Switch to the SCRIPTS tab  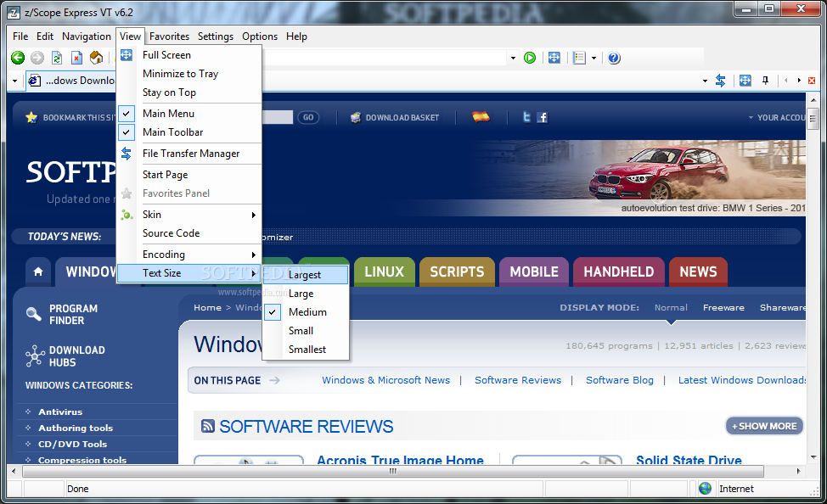[457, 272]
